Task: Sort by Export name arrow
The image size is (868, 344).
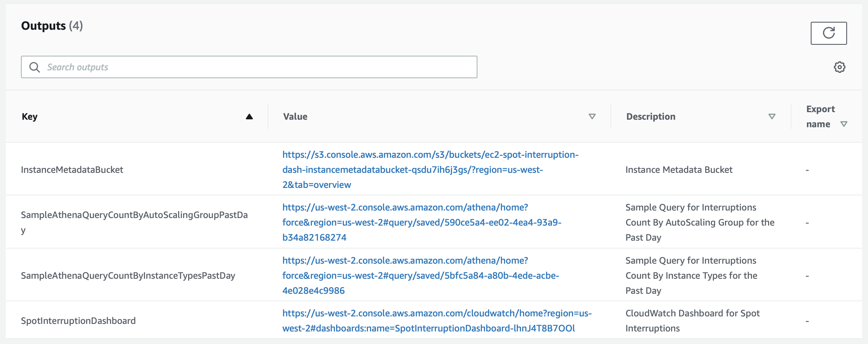Action: point(844,124)
